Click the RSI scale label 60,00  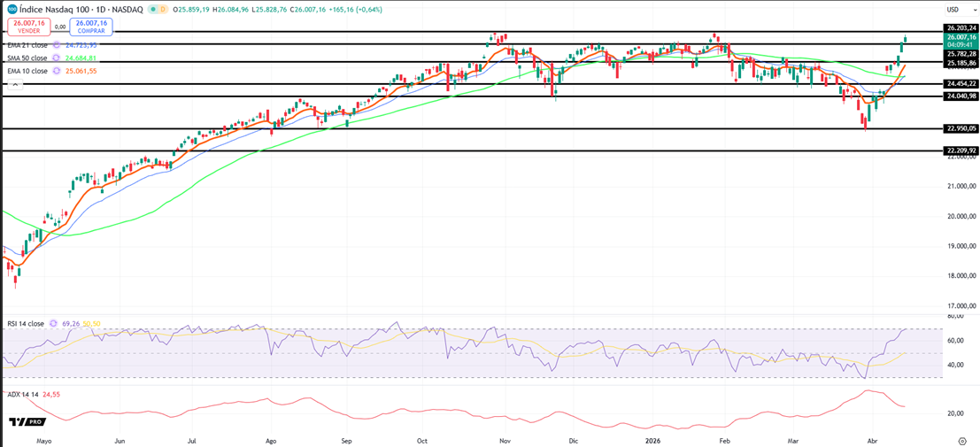pyautogui.click(x=957, y=342)
